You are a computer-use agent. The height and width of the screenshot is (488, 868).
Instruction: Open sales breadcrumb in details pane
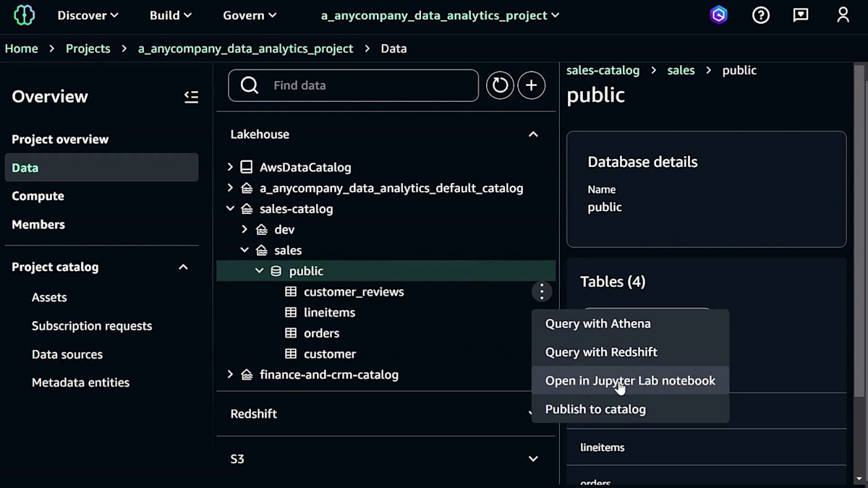click(x=681, y=70)
